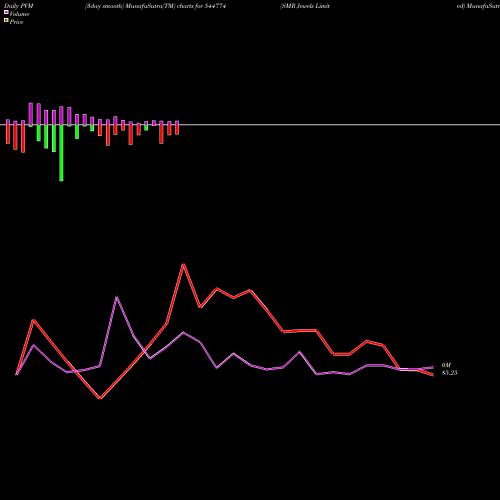Image resolution: width=500 pixels, height=500 pixels.
Task: Click the chart title mentioning 544774
Action: 155,6
